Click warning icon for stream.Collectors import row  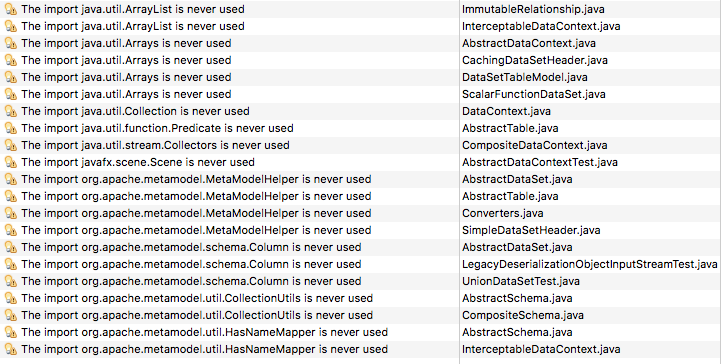pos(11,145)
